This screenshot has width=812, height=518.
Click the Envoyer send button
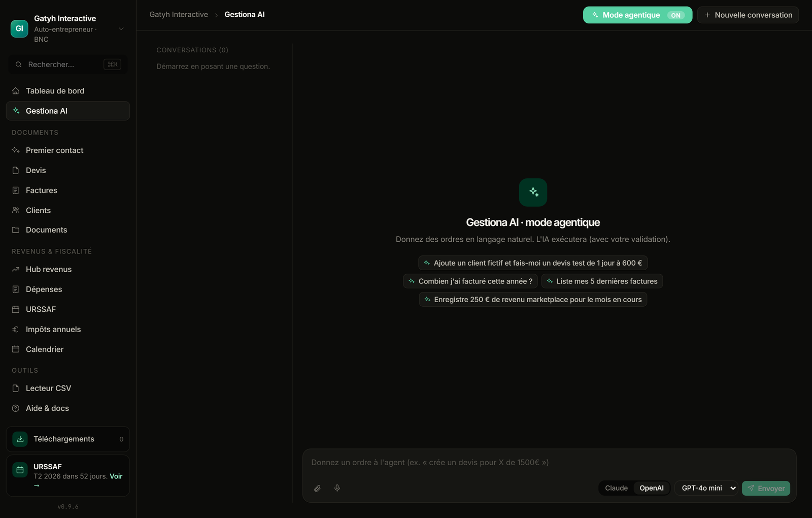766,488
